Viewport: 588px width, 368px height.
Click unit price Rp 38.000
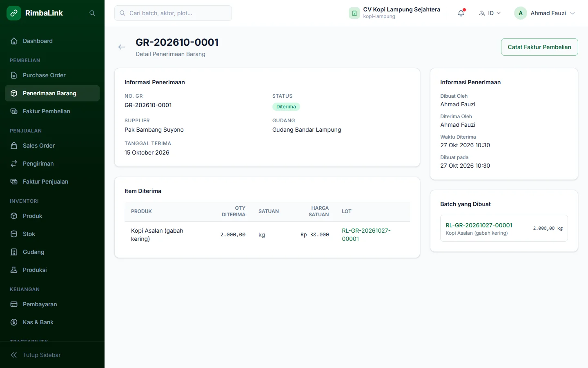coord(315,235)
